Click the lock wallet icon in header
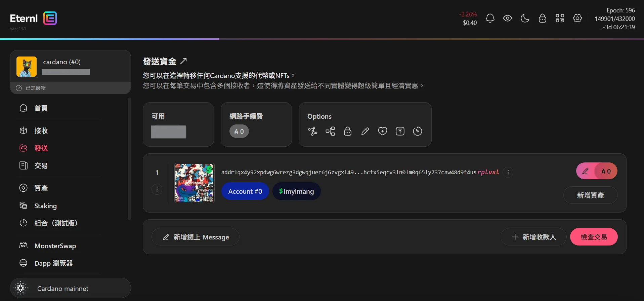This screenshot has width=644, height=301. click(543, 18)
